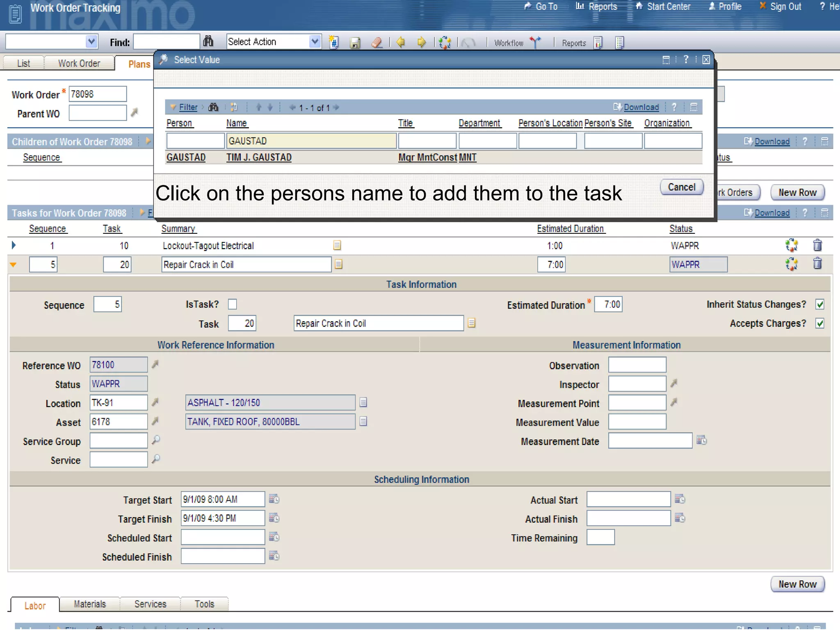This screenshot has height=630, width=840.
Task: Open the Select Action dropdown
Action: 315,41
